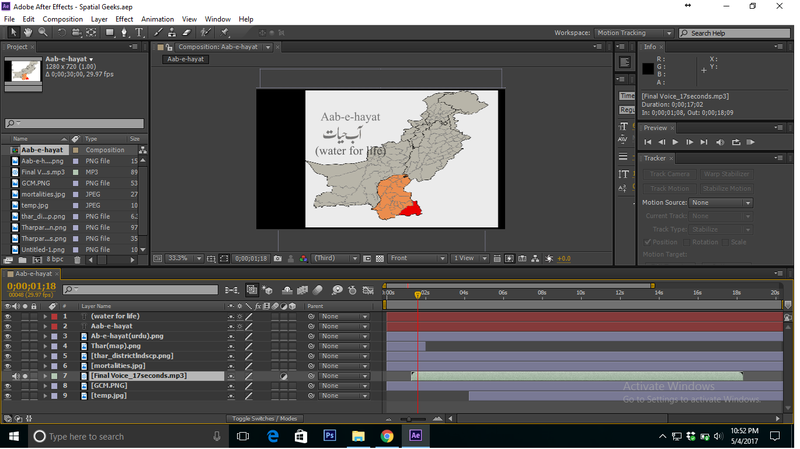Viewport: 800px width, 449px height.
Task: Open Photoshop from the Windows taskbar
Action: tap(329, 436)
